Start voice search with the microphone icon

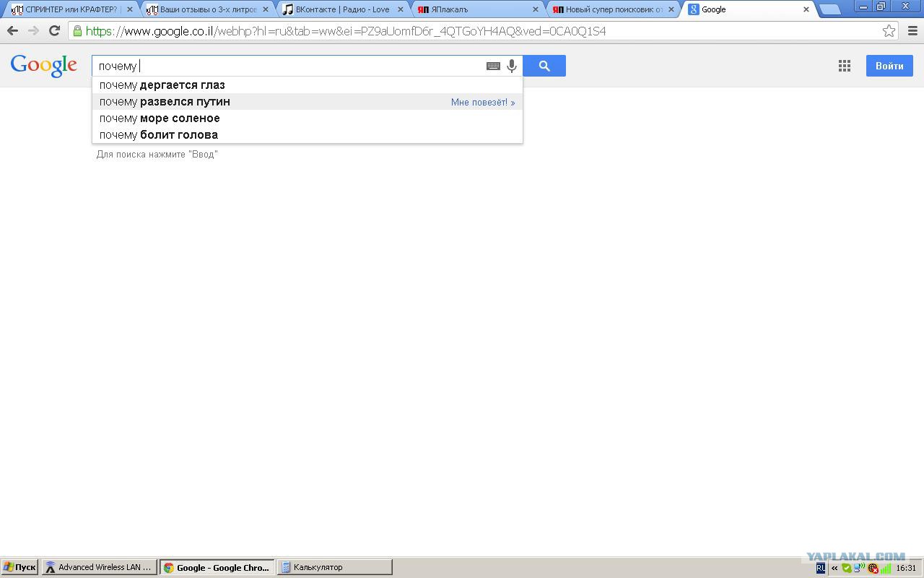(x=512, y=66)
